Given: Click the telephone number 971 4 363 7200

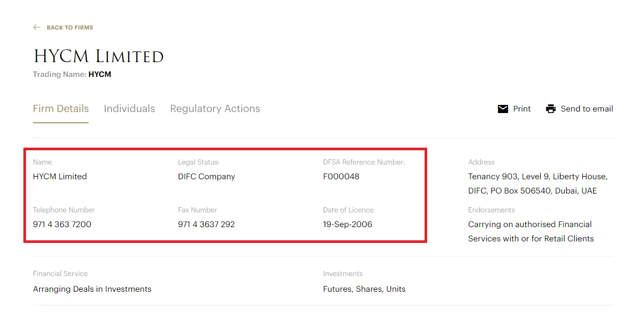Looking at the screenshot, I should pos(62,225).
